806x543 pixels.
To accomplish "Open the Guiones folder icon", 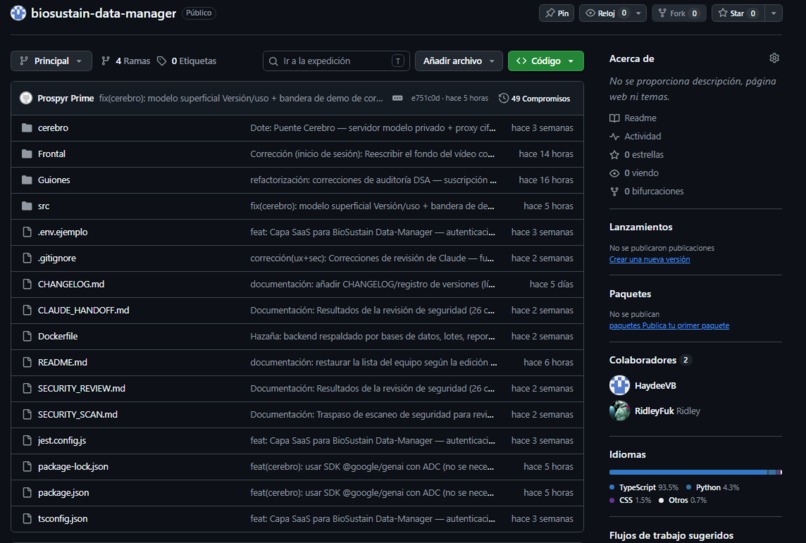I will [27, 180].
